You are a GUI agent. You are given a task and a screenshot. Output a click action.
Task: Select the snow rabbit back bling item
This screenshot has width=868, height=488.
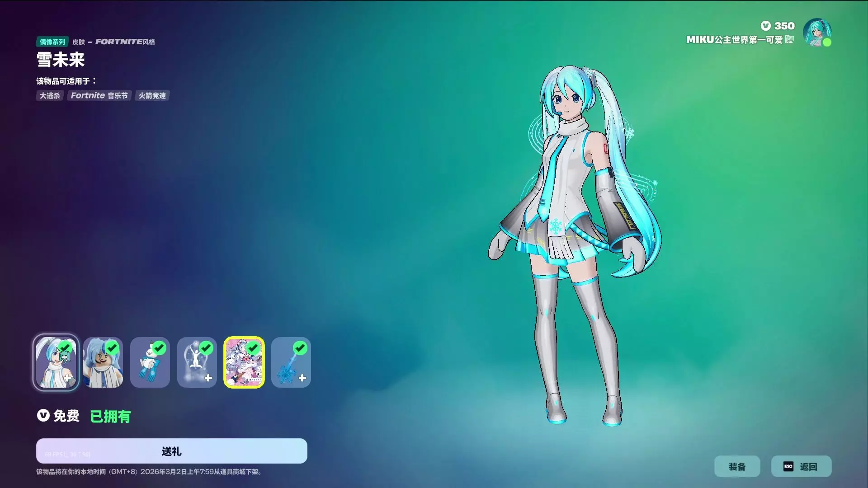[150, 362]
